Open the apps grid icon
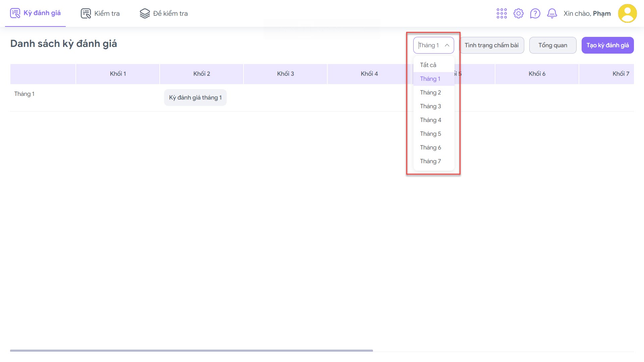Image resolution: width=644 pixels, height=362 pixels. click(501, 13)
